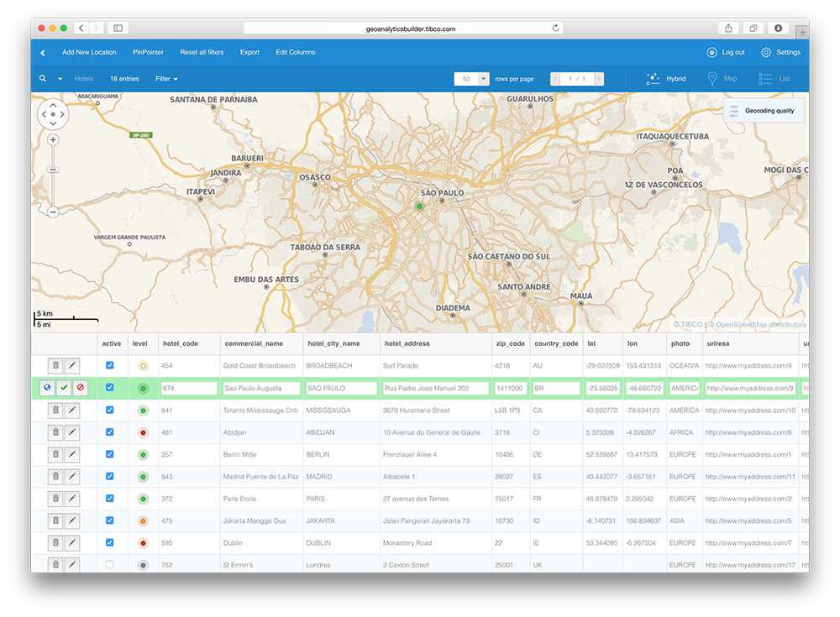
Task: Open the Filter dropdown
Action: (166, 79)
